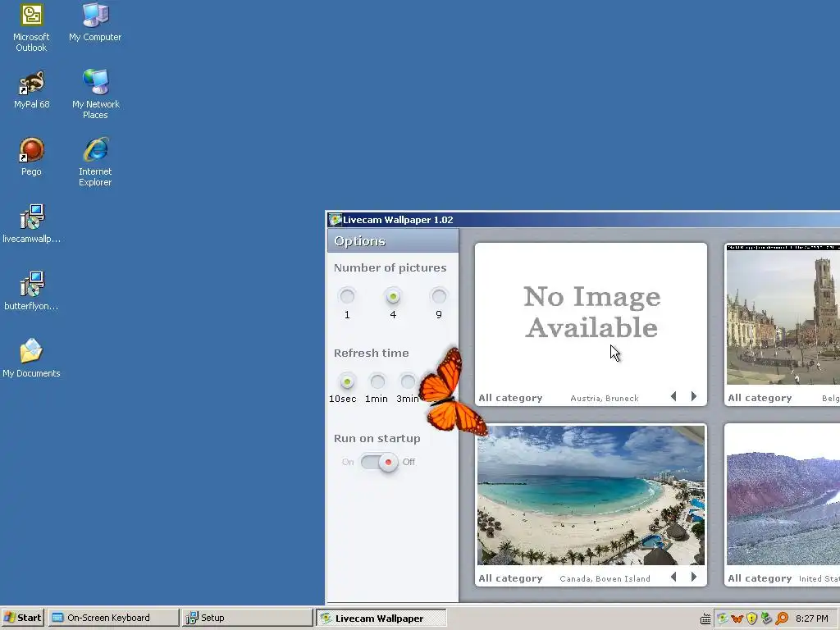
Task: Click the No Image Available thumbnail
Action: 591,316
